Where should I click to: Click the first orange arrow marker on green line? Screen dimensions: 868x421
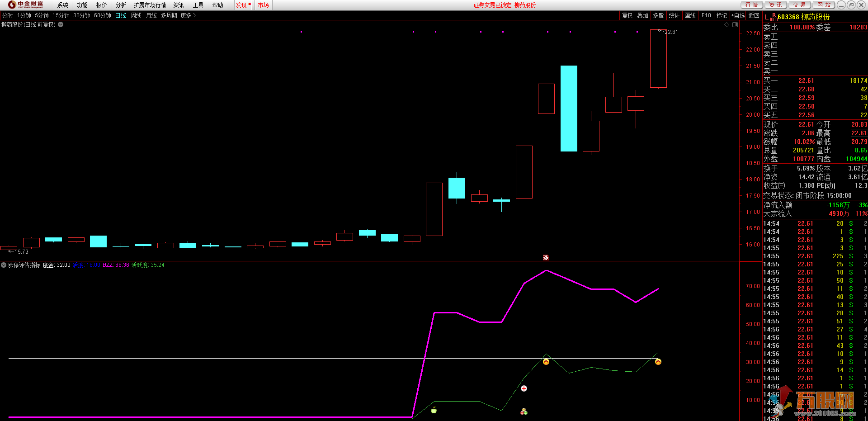coord(546,362)
